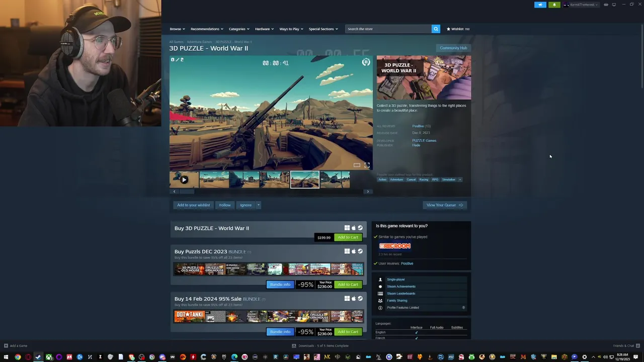Image resolution: width=644 pixels, height=362 pixels.
Task: Click the Ignore button
Action: [246, 205]
